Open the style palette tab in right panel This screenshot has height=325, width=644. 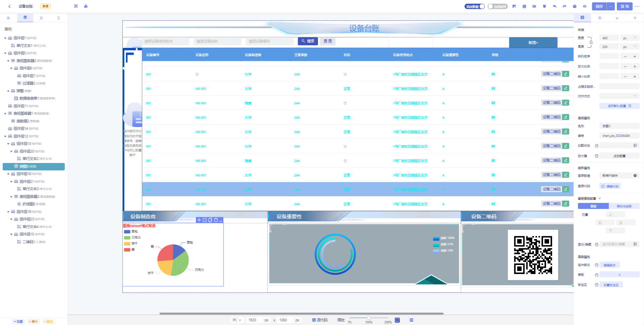(x=600, y=18)
